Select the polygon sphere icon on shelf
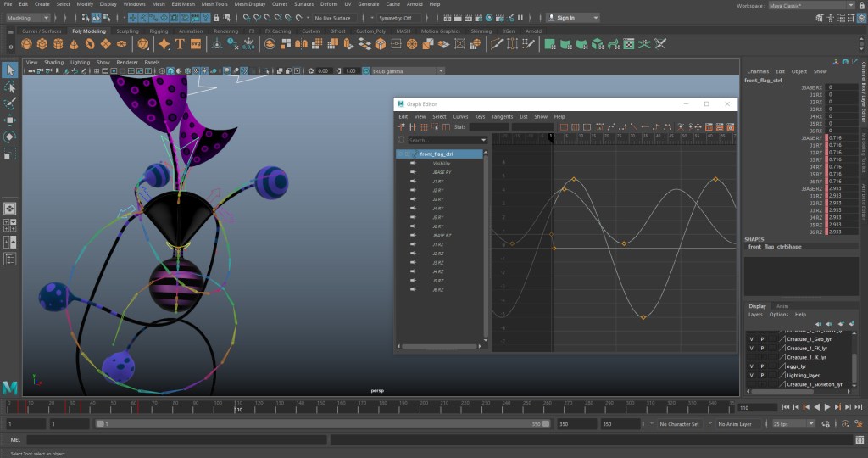This screenshot has width=868, height=458. coord(25,44)
